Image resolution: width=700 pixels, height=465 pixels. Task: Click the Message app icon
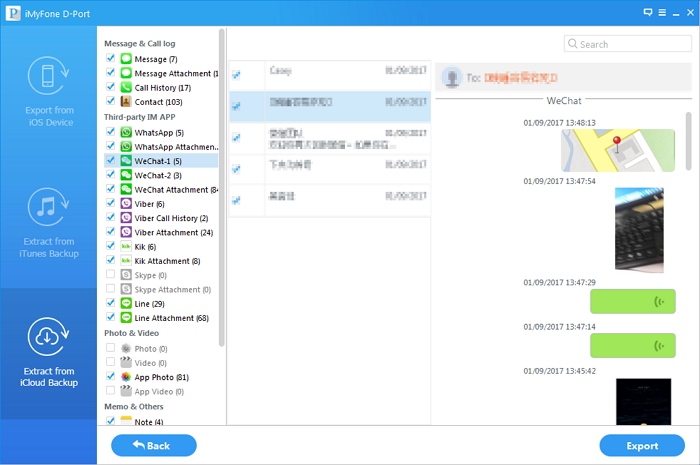click(126, 59)
